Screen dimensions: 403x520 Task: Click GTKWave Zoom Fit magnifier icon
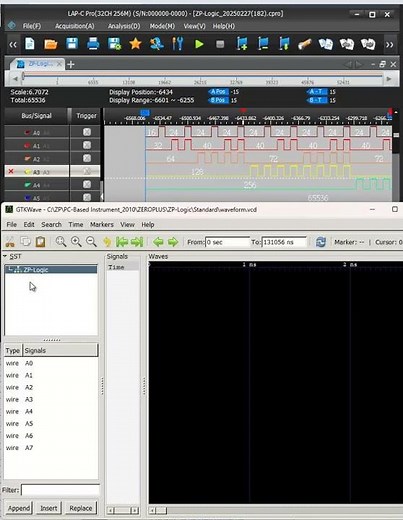pos(61,242)
